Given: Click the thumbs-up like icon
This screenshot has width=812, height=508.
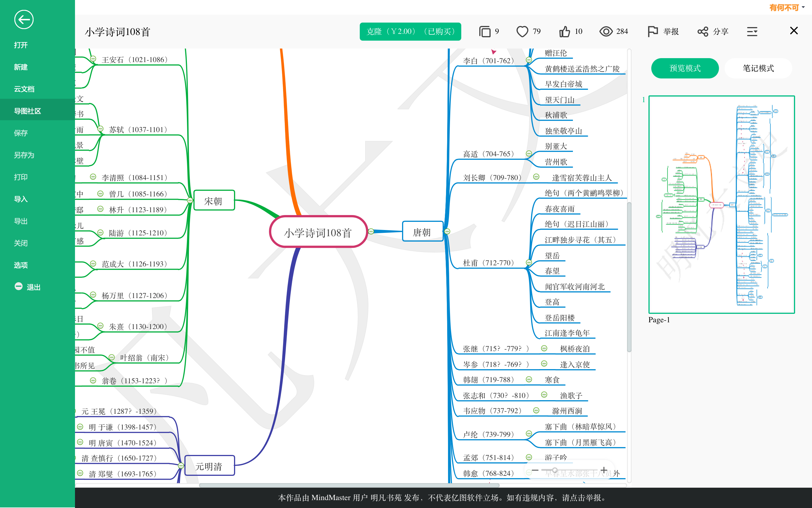Looking at the screenshot, I should tap(564, 32).
